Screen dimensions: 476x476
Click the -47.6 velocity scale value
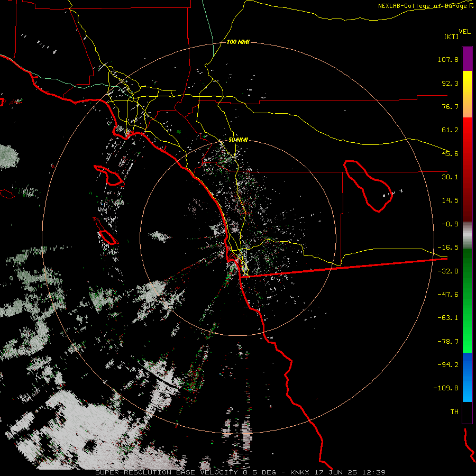[x=448, y=295]
